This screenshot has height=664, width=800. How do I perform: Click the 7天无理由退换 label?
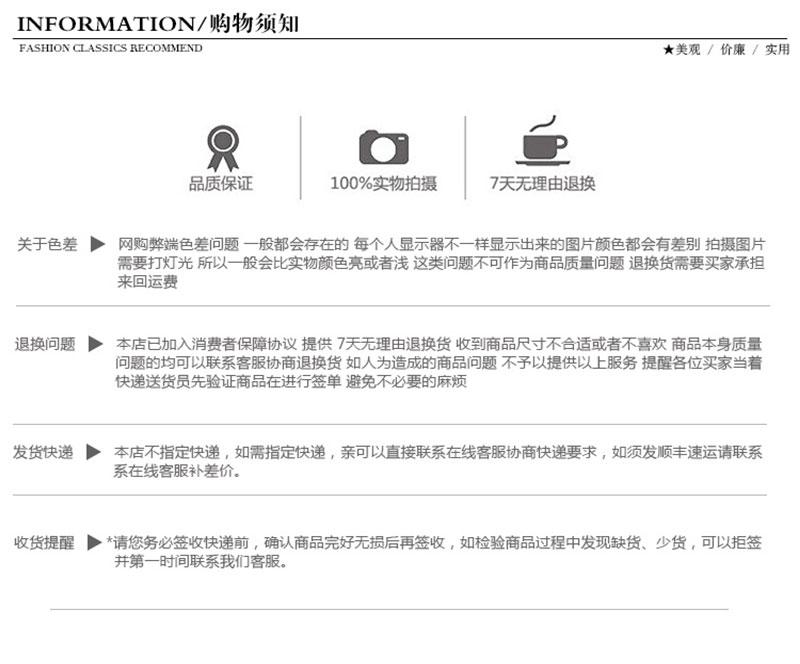point(542,184)
